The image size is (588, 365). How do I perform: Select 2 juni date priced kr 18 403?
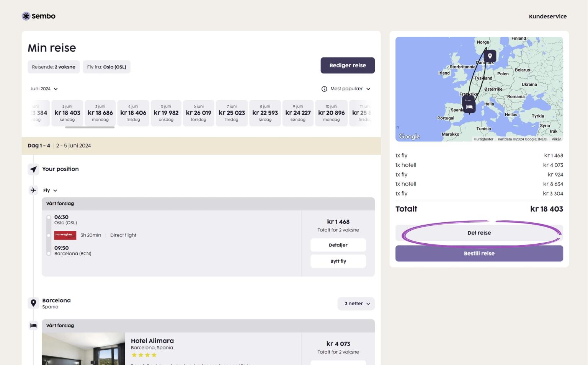[67, 113]
